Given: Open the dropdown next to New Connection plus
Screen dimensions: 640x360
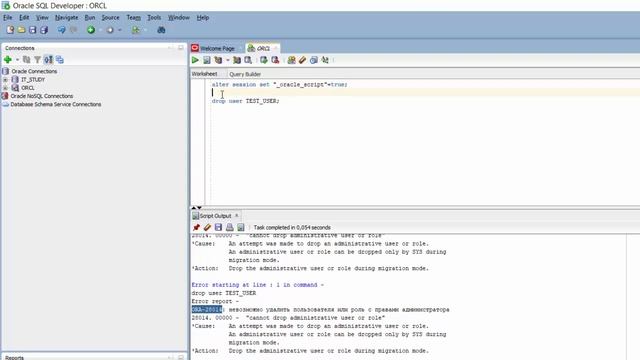Looking at the screenshot, I should click(17, 60).
